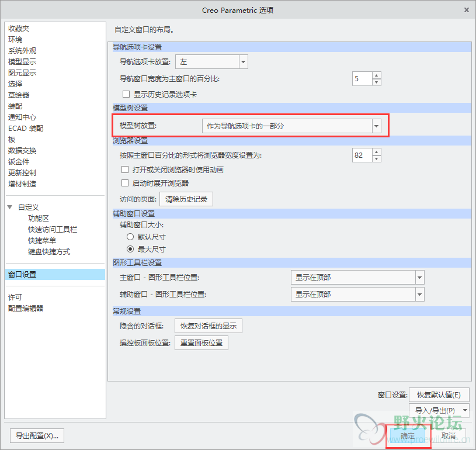Confirm with the 确定 button
Screen dimensions: 476x450
(x=408, y=436)
